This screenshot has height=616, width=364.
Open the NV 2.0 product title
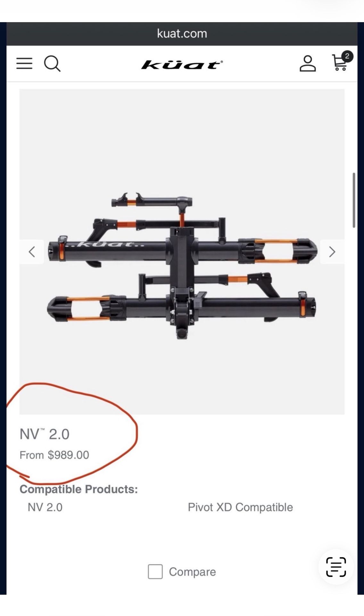[45, 434]
